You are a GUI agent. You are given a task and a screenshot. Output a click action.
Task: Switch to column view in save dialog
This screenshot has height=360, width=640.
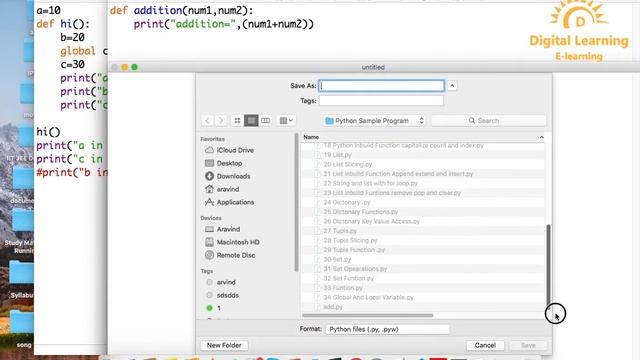click(265, 120)
